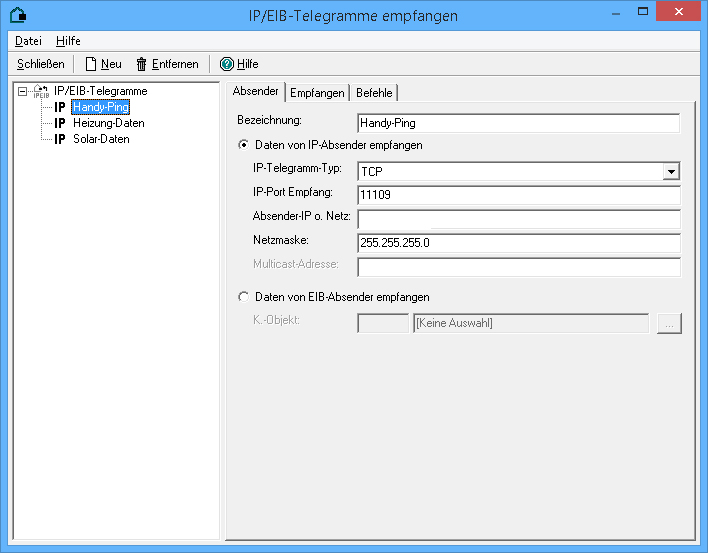708x553 pixels.
Task: Open the Datei menu
Action: click(x=28, y=41)
